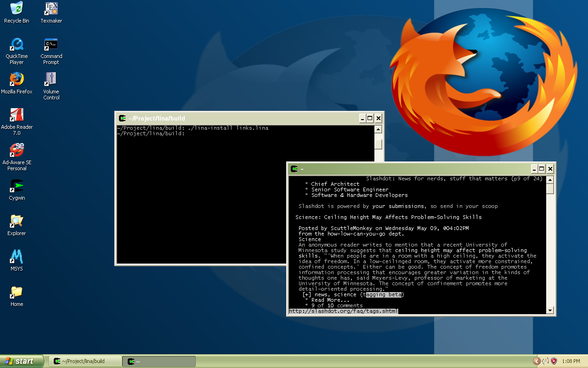588x368 pixels.
Task: Maximize the Slashdot terminal window
Action: click(x=542, y=169)
